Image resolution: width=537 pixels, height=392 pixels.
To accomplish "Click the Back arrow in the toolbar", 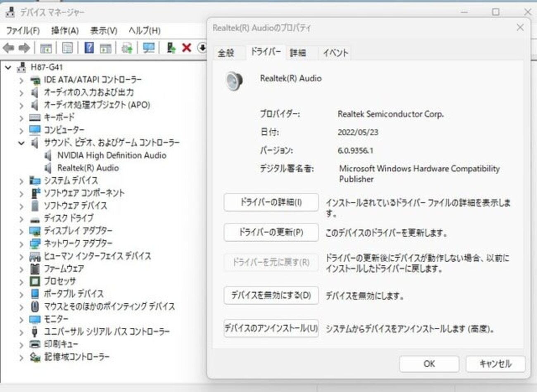I will tap(8, 48).
